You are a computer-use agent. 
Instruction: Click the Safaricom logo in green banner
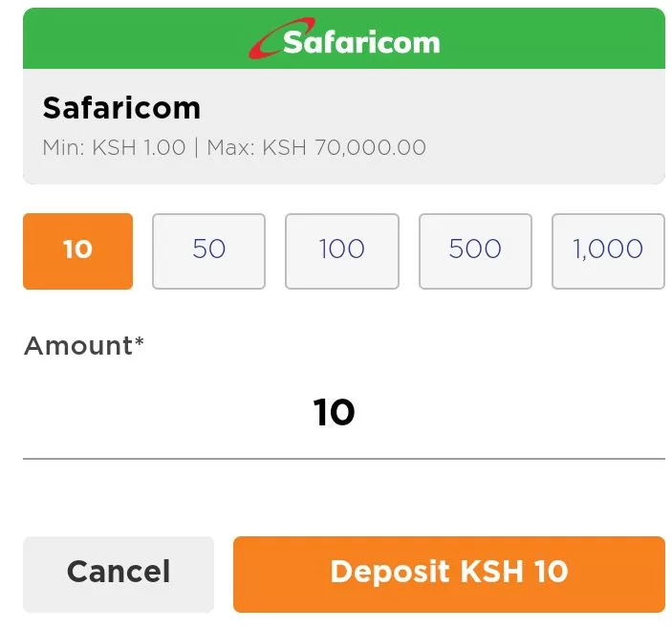[x=344, y=38]
